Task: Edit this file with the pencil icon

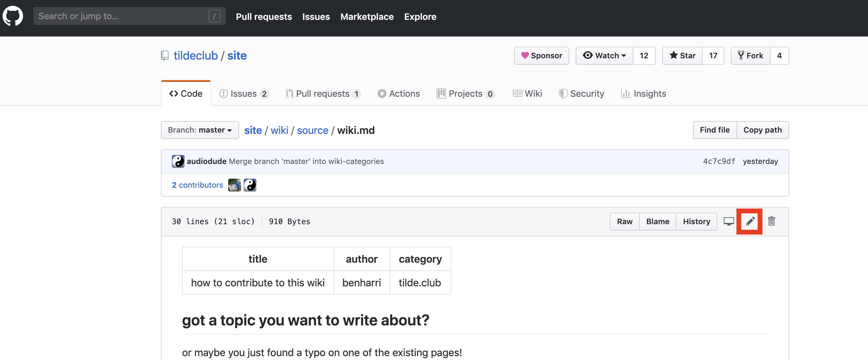Action: [750, 221]
